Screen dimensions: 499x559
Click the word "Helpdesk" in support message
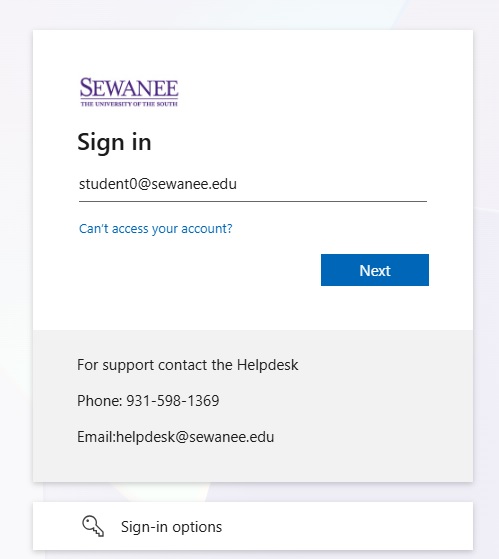click(x=267, y=365)
